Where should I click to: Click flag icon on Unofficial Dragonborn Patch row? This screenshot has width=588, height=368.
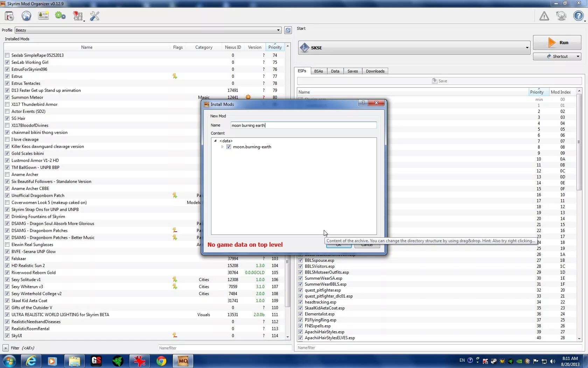(175, 195)
